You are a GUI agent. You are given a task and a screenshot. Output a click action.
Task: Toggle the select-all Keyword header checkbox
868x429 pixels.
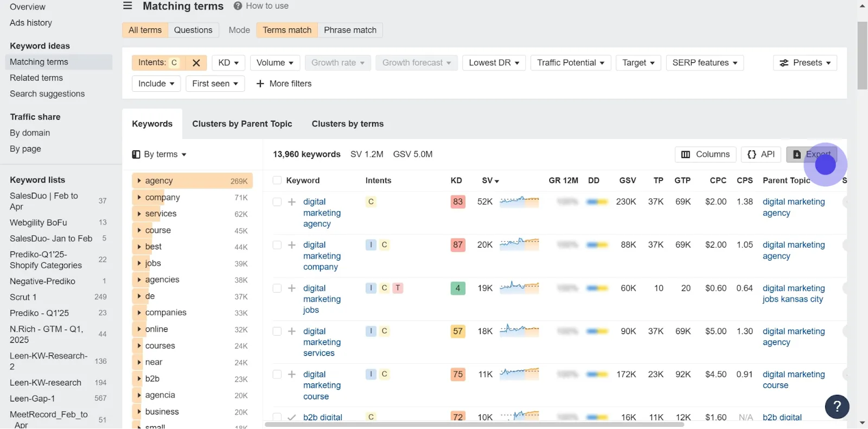click(277, 180)
